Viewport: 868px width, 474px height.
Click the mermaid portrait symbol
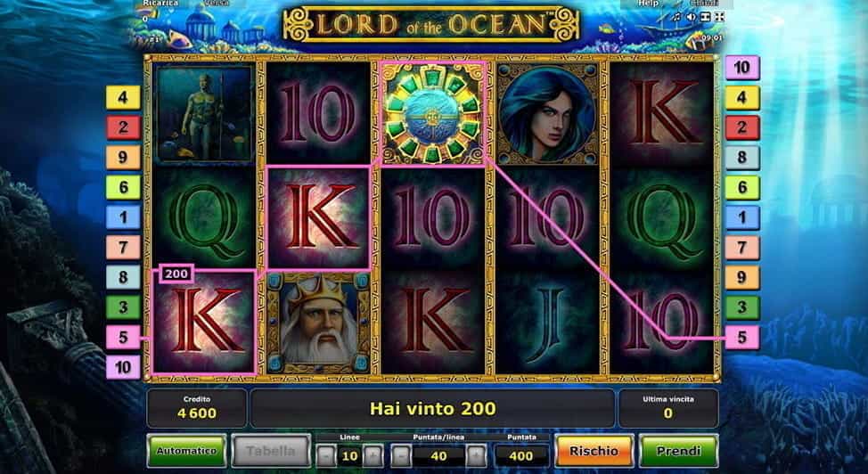(547, 113)
